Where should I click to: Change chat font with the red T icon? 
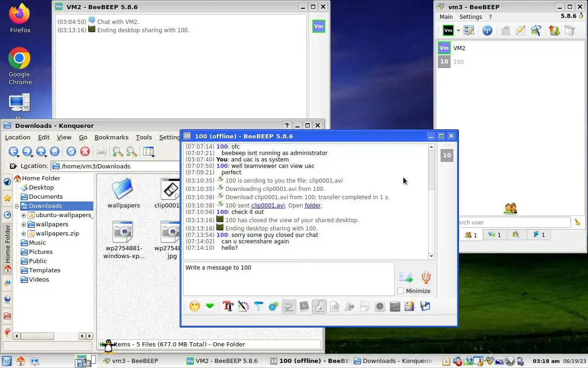click(x=228, y=306)
